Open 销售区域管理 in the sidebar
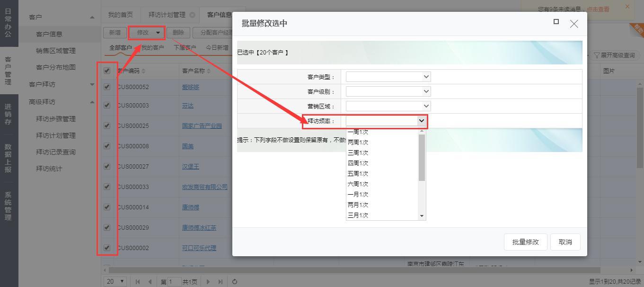This screenshot has height=287, width=644. tap(55, 51)
